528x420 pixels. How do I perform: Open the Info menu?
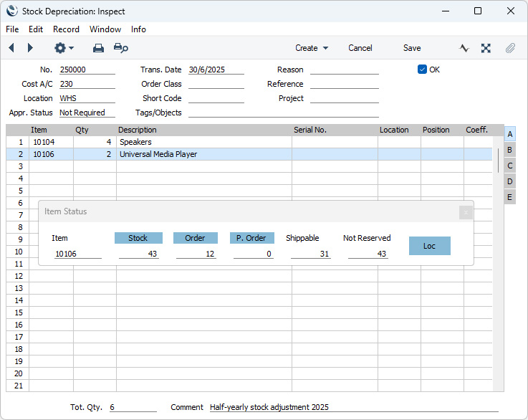138,29
